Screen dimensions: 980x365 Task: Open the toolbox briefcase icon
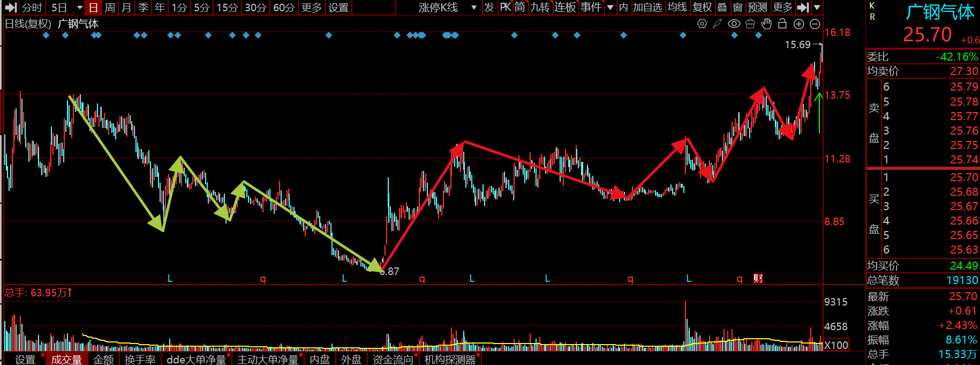click(x=750, y=24)
